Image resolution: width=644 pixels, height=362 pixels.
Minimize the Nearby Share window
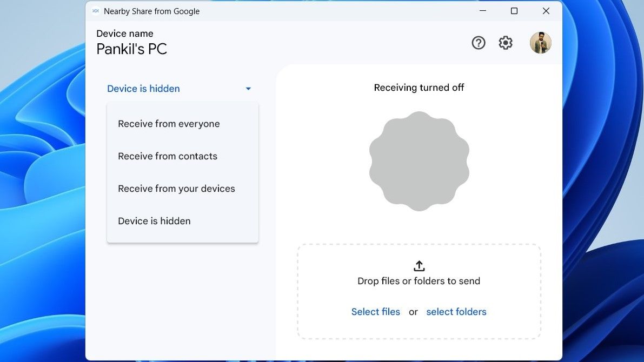click(482, 10)
